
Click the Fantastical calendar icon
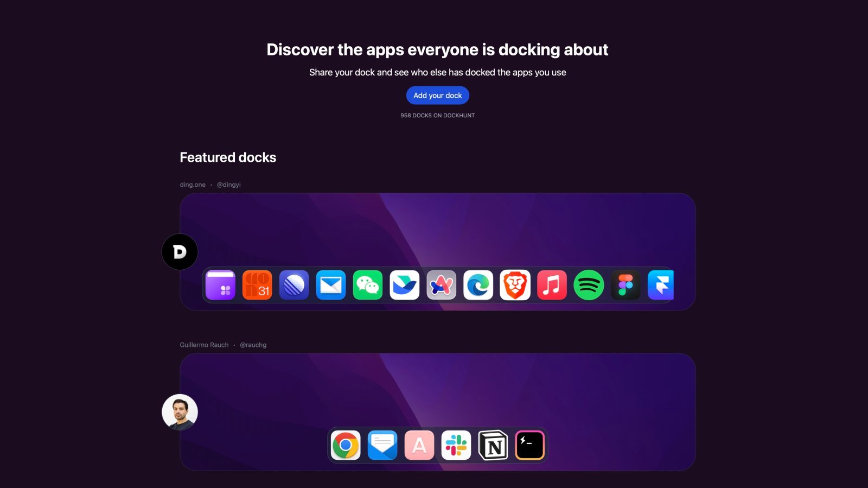click(257, 285)
